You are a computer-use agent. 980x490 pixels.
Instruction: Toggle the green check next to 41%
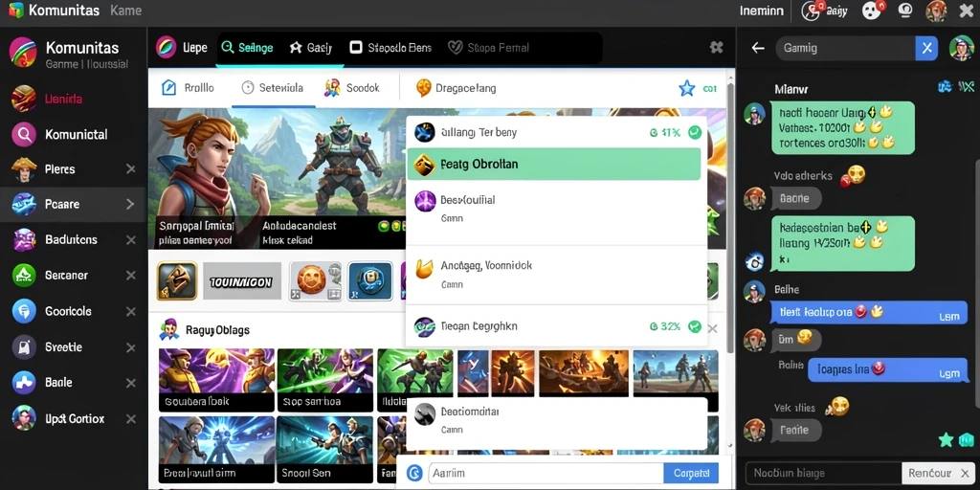tap(695, 132)
